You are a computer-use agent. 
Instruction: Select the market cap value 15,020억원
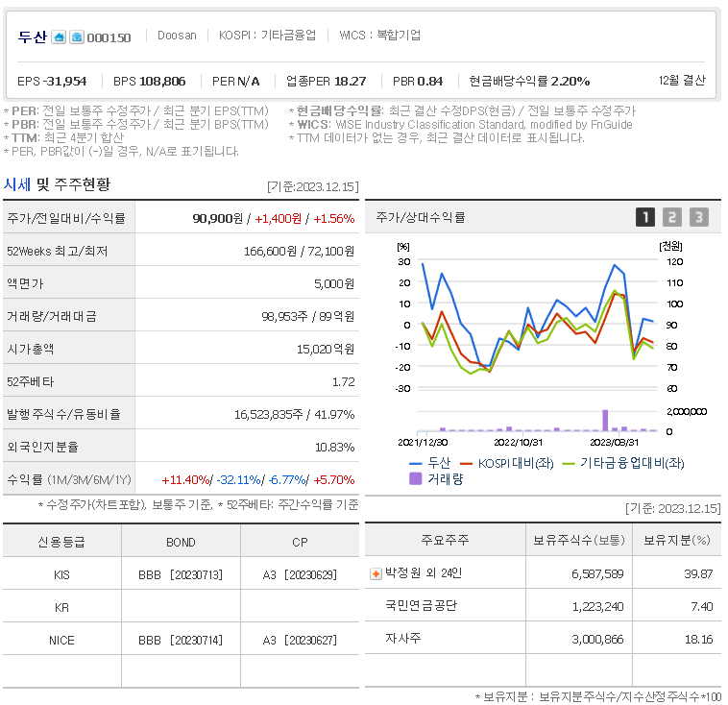pos(326,350)
